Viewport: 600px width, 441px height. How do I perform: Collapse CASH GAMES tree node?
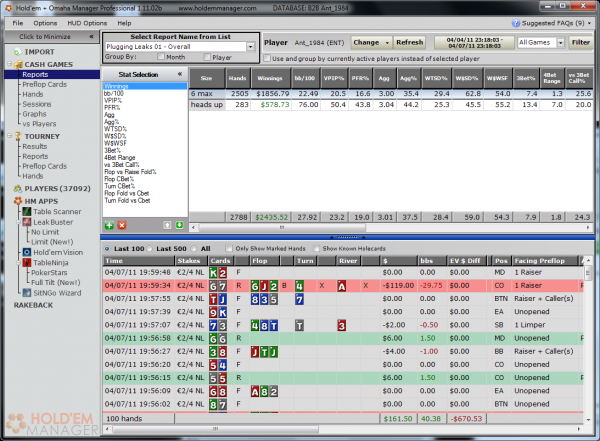pos(10,64)
